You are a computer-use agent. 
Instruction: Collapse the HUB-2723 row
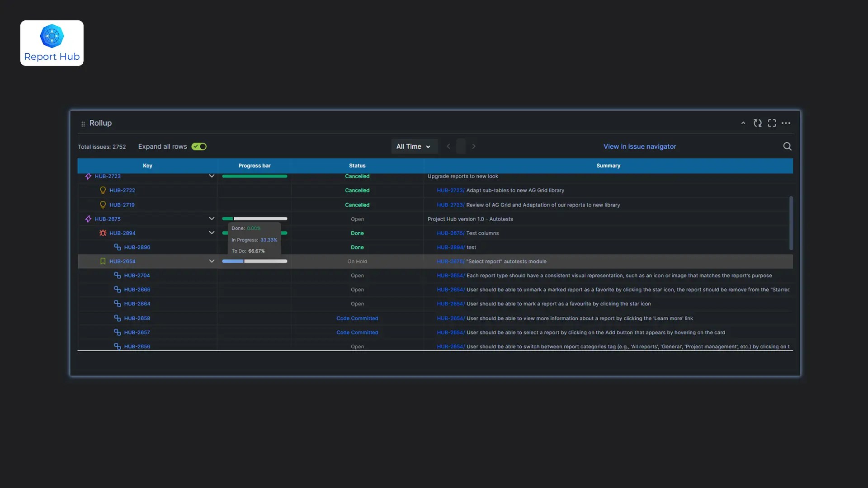point(211,176)
